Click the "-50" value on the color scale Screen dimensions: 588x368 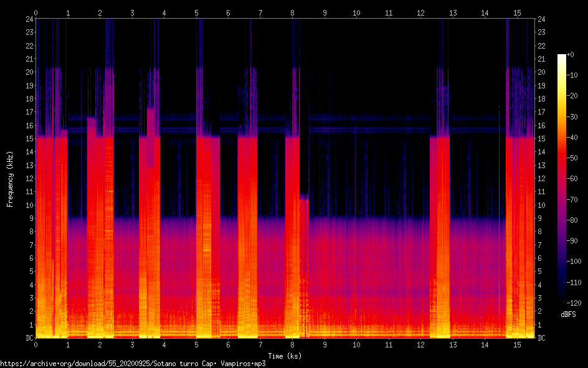572,158
